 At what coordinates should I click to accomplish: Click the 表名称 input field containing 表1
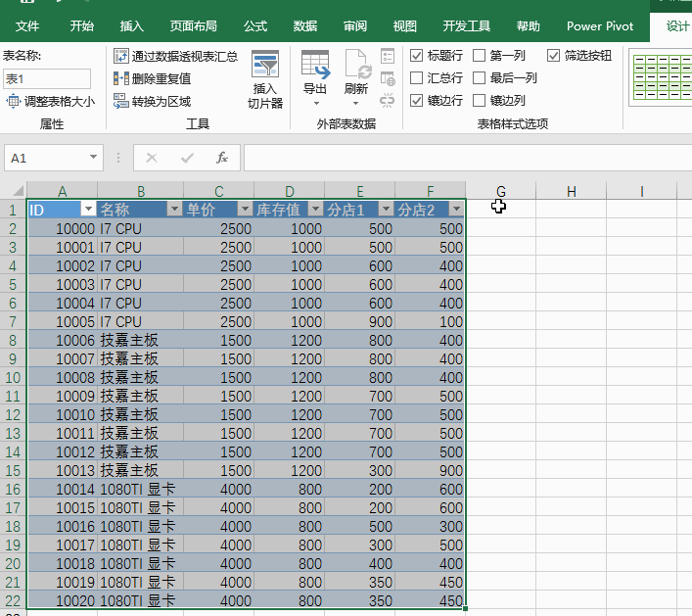47,78
